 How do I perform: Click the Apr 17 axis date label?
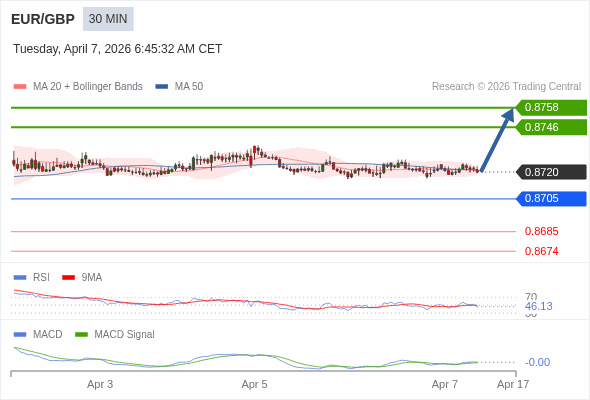click(x=513, y=385)
